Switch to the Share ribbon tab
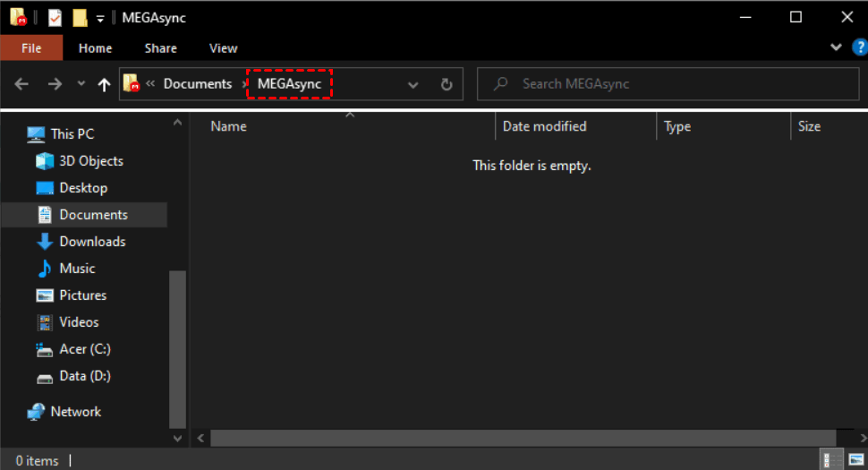Image resolution: width=868 pixels, height=470 pixels. coord(160,48)
